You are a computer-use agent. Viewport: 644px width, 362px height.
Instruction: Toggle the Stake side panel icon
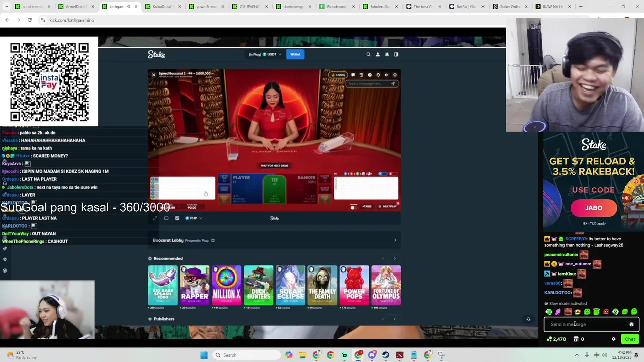click(396, 54)
